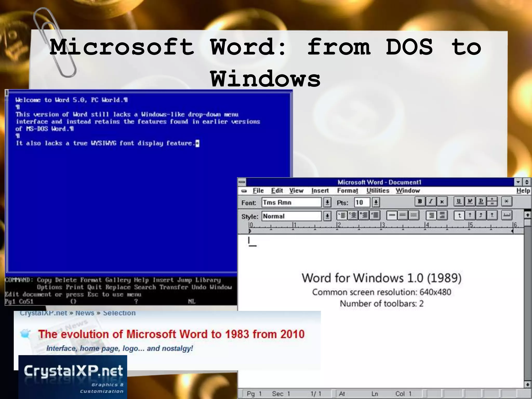Toggle double underline (D) button
The image size is (532, 399).
481,202
